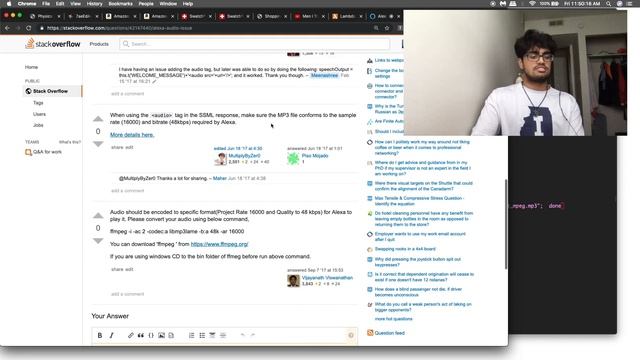Open 'more hot questions' link
The width and height of the screenshot is (640, 360).
pyautogui.click(x=393, y=319)
